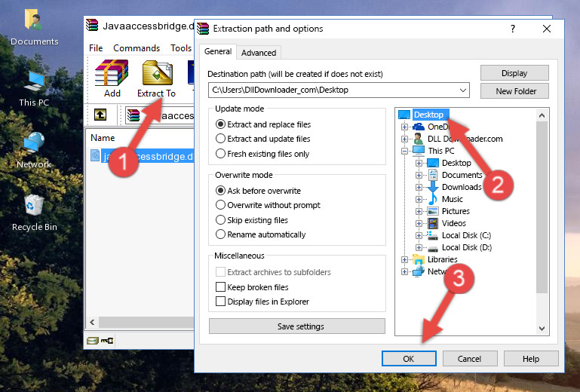This screenshot has width=580, height=392.
Task: Confirm extraction with OK button
Action: click(x=409, y=359)
